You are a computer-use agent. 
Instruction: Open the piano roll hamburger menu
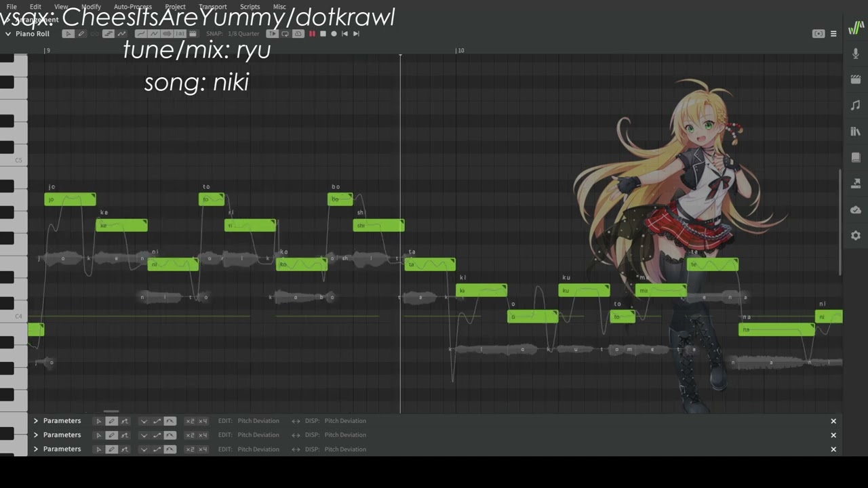(833, 34)
